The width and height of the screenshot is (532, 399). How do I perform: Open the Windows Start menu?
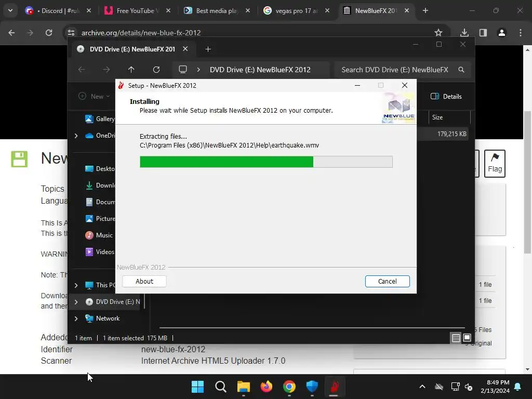pos(197,387)
